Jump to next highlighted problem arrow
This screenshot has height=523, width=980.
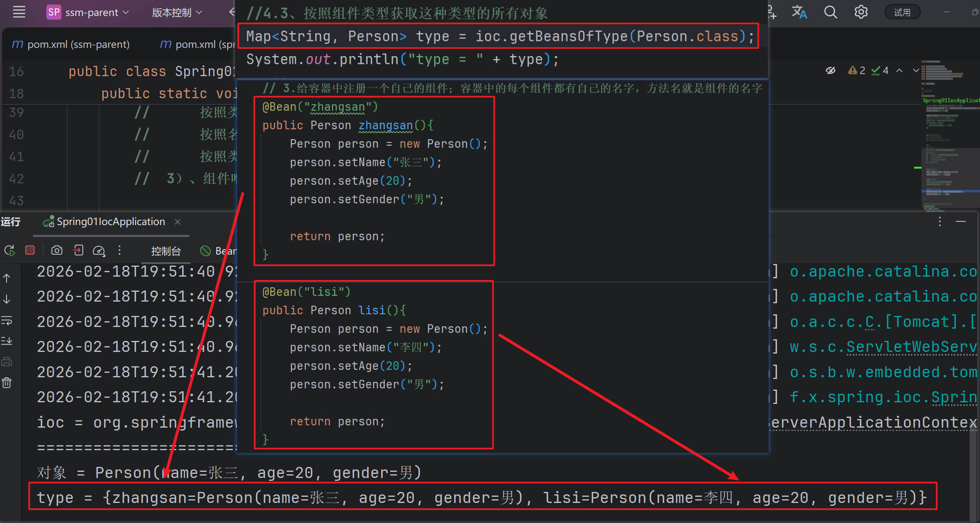pos(916,71)
